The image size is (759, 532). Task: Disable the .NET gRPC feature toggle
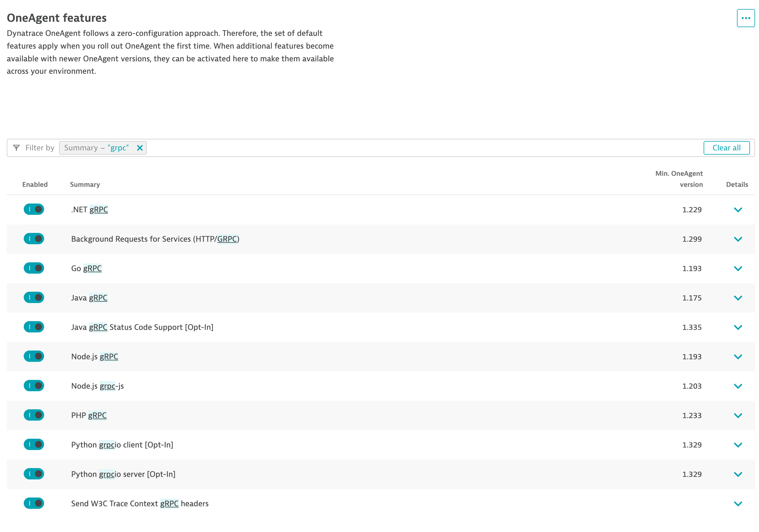pos(34,209)
